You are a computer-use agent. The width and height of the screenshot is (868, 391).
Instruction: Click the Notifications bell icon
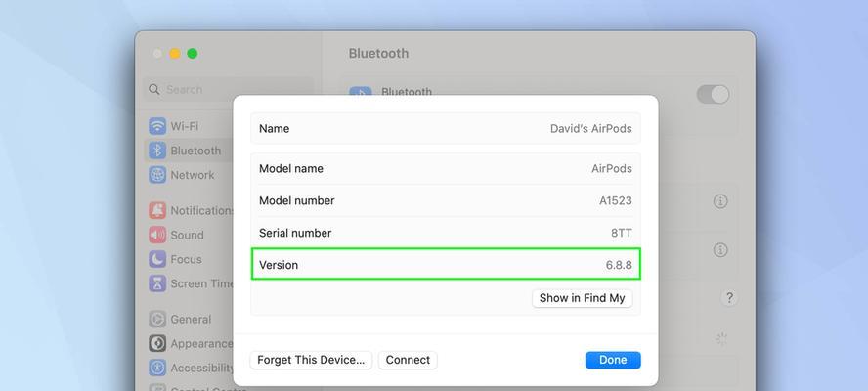(157, 210)
